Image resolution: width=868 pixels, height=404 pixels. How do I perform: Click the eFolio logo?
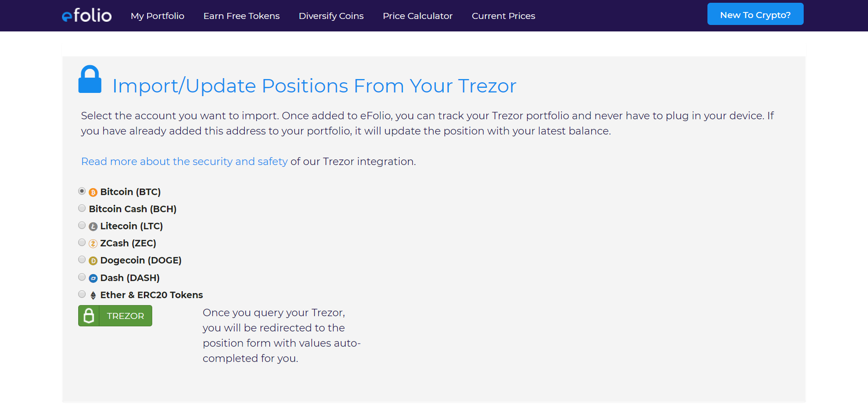(x=87, y=16)
